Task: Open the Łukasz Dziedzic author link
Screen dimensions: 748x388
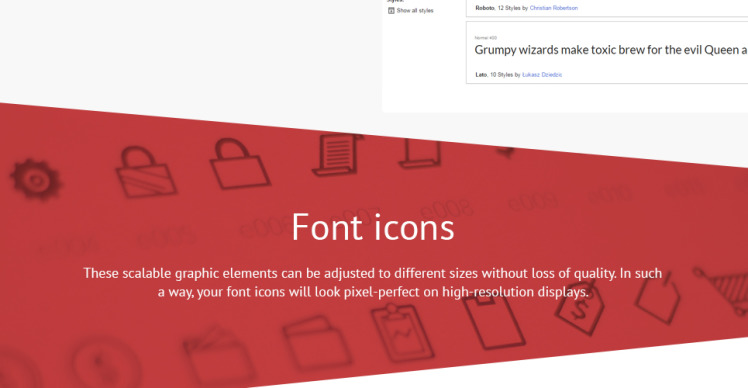Action: (x=542, y=74)
